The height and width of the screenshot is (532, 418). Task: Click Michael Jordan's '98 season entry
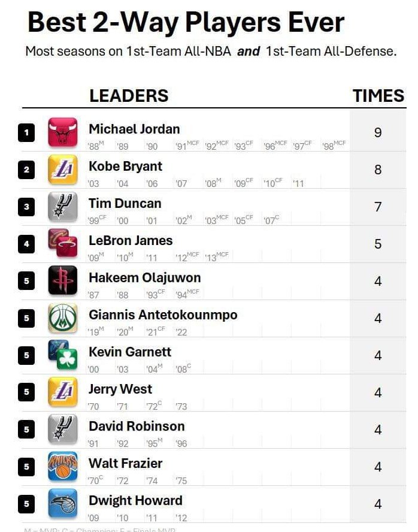[334, 146]
